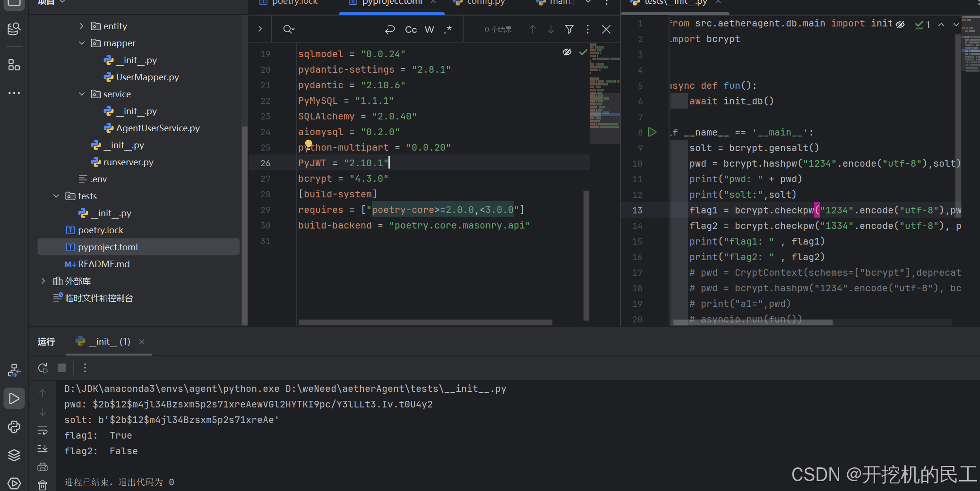Rerun the script in the run panel
Viewport: 980px width, 491px height.
43,368
